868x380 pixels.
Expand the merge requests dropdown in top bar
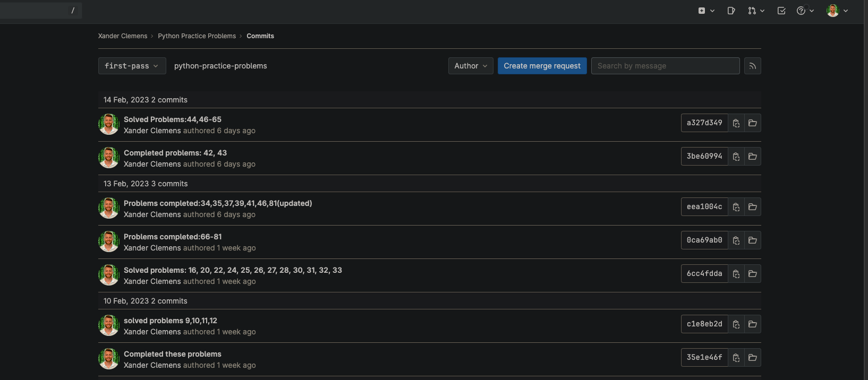point(756,11)
